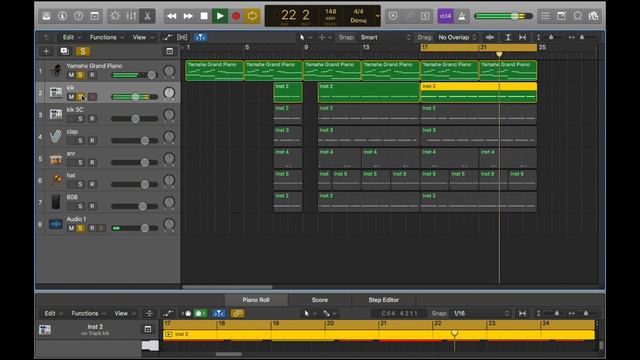The height and width of the screenshot is (360, 640).
Task: Switch to the Step Editor tab
Action: point(383,300)
